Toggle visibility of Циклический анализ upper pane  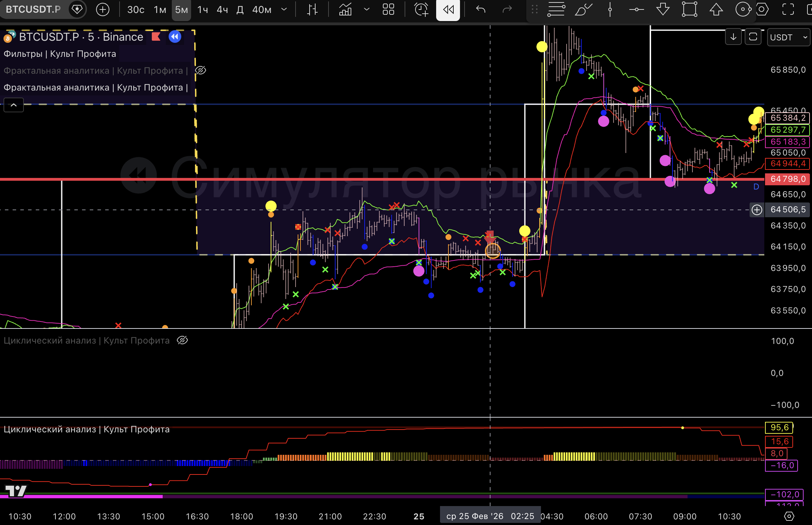182,340
